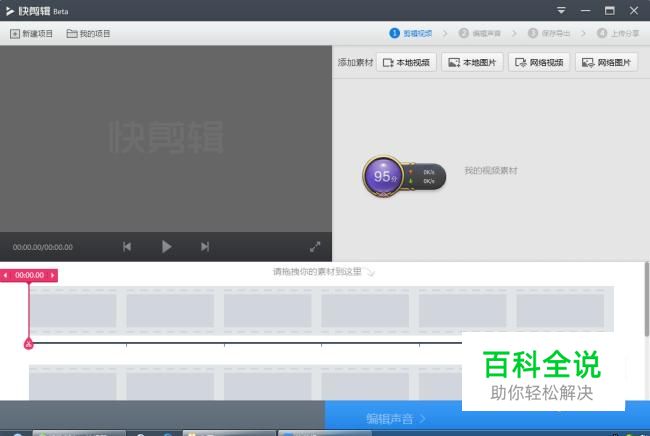
Task: Toggle fullscreen preview icon
Action: tap(315, 247)
